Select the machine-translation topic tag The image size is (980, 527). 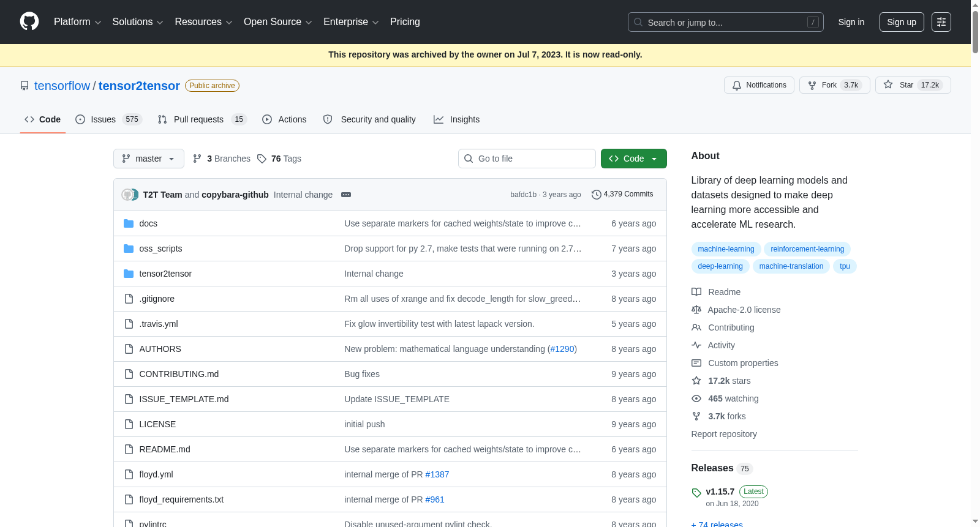[791, 266]
